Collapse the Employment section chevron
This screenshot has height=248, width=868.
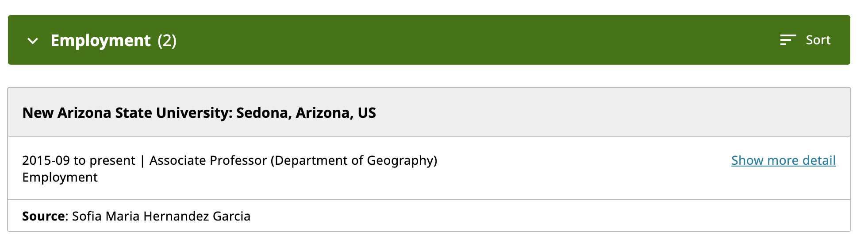pos(33,41)
